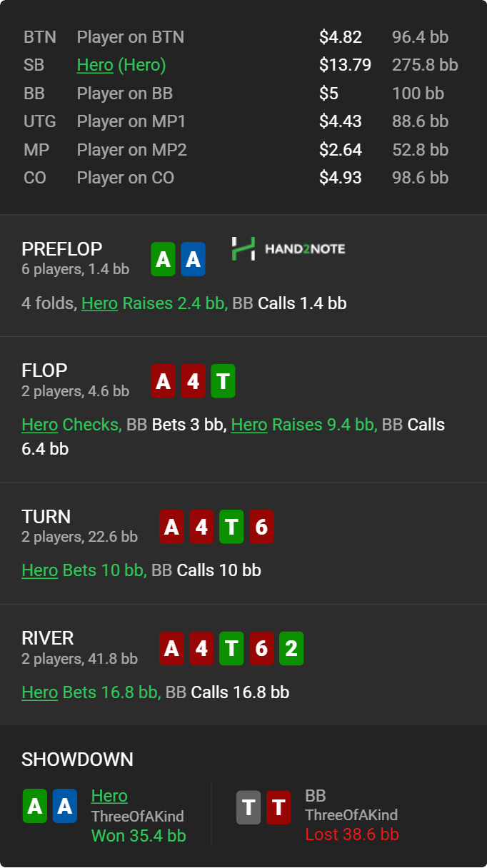Select the Player on BTN row
Image resolution: width=487 pixels, height=868 pixels.
(243, 37)
